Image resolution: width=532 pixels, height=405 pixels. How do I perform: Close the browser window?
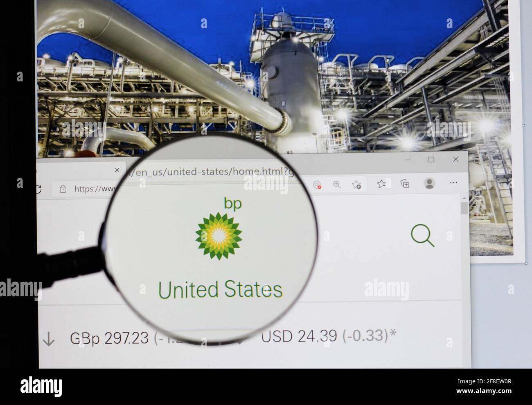click(455, 159)
